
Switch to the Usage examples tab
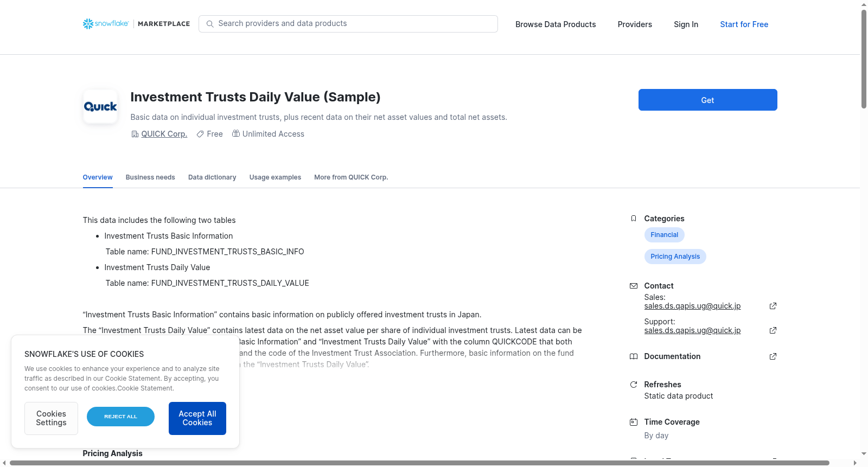275,177
